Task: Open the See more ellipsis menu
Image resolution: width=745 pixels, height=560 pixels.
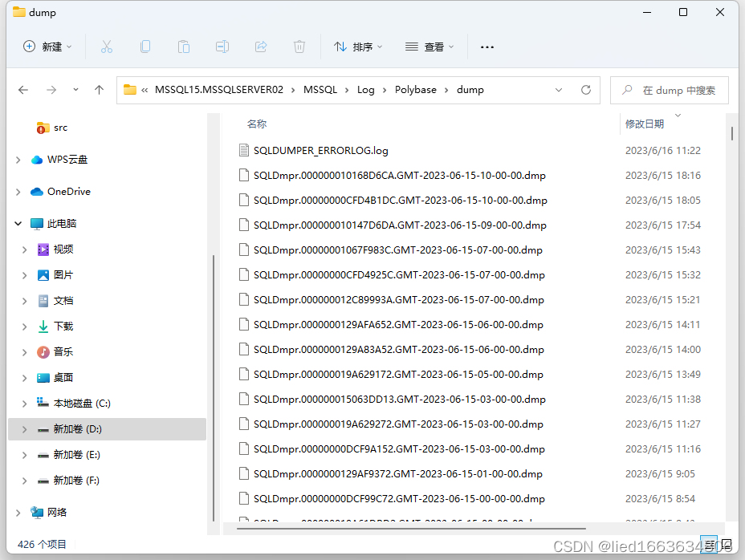Action: 486,47
